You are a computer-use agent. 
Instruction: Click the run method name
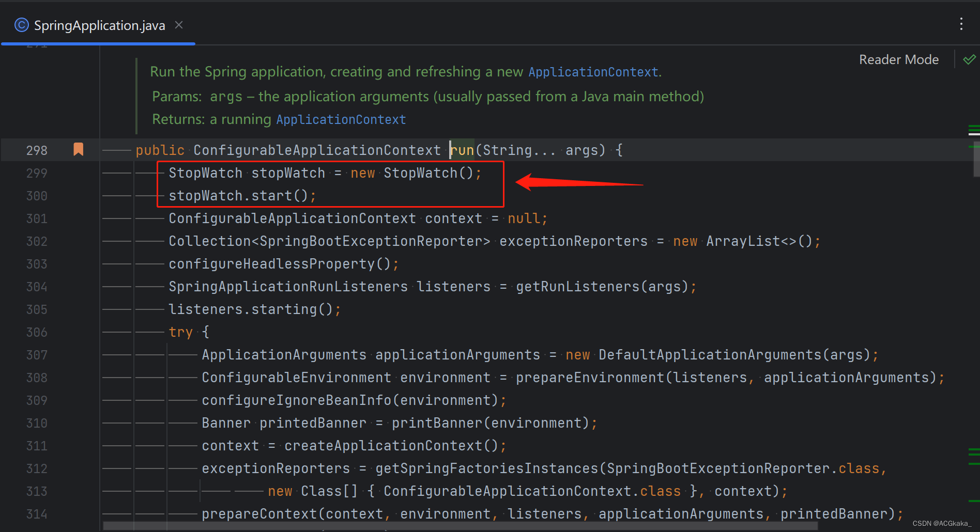462,150
